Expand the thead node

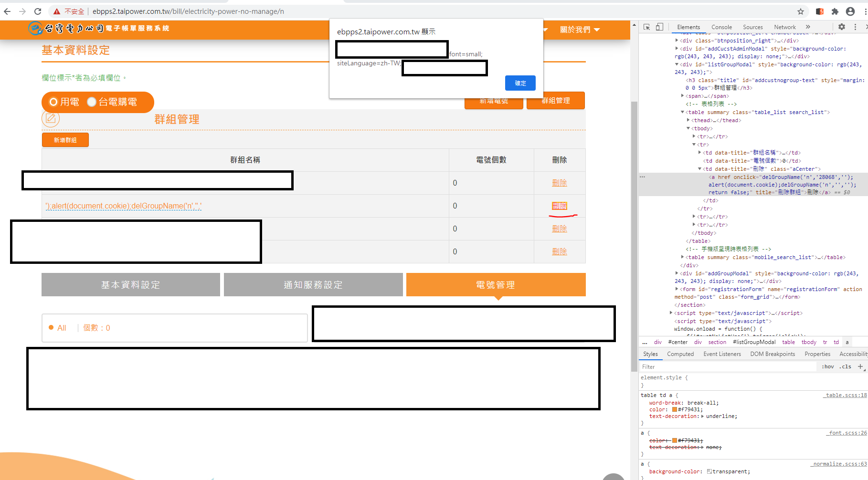pyautogui.click(x=688, y=120)
